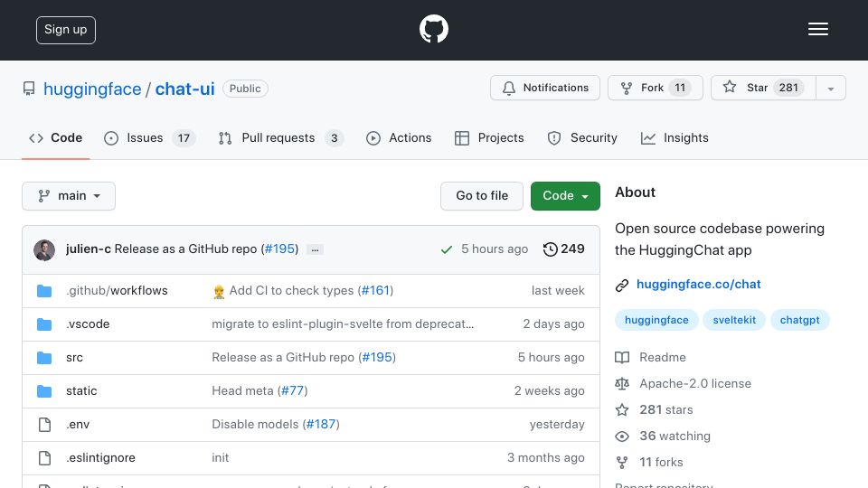Open pull request #195 in latest commit header
Viewport: 868px width, 488px height.
(x=279, y=249)
